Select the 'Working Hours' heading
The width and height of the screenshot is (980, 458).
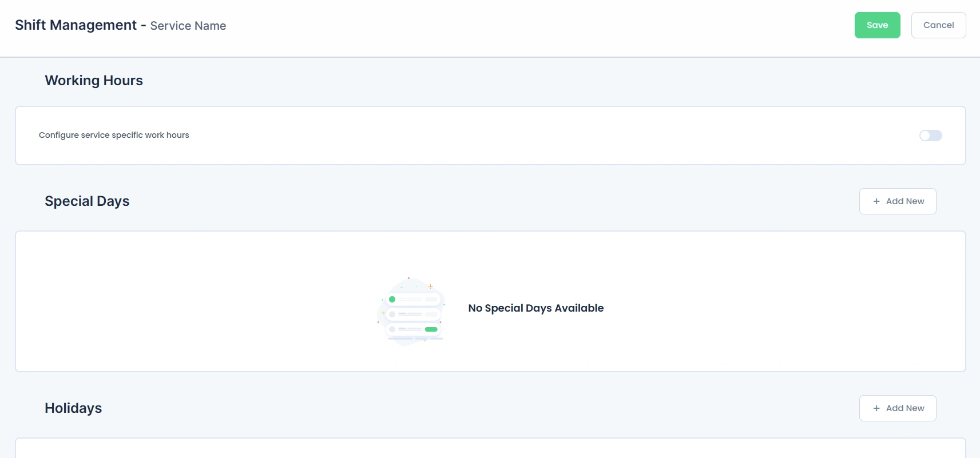(94, 81)
